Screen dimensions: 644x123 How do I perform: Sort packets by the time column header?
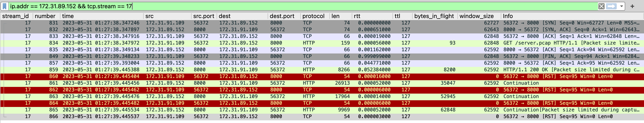pos(68,16)
